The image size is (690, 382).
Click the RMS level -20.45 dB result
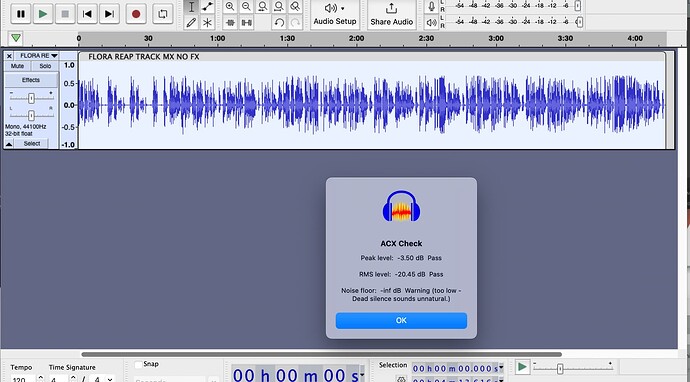401,274
